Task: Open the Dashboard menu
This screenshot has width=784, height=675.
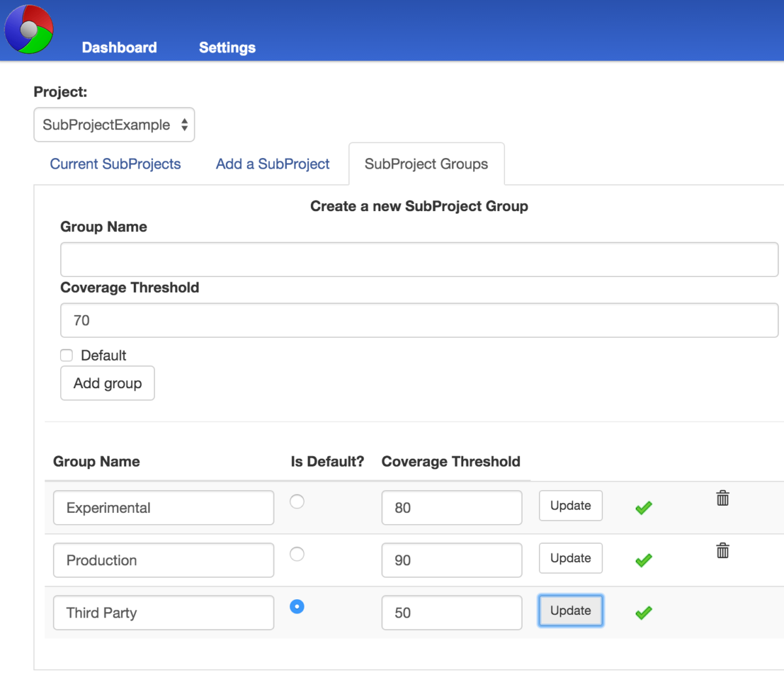Action: click(x=119, y=47)
